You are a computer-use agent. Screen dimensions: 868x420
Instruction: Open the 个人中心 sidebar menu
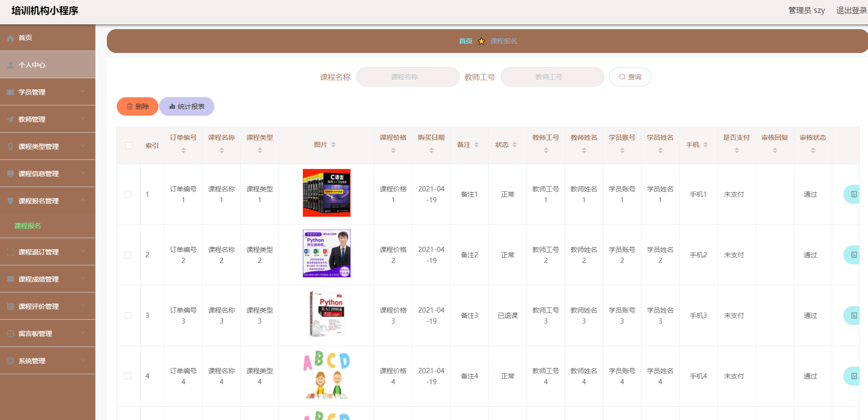[48, 65]
